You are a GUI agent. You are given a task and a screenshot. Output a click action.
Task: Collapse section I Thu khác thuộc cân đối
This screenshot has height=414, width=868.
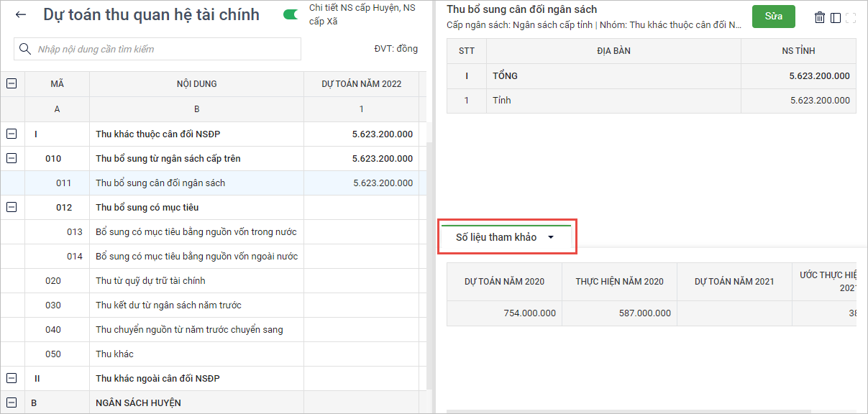coord(12,134)
